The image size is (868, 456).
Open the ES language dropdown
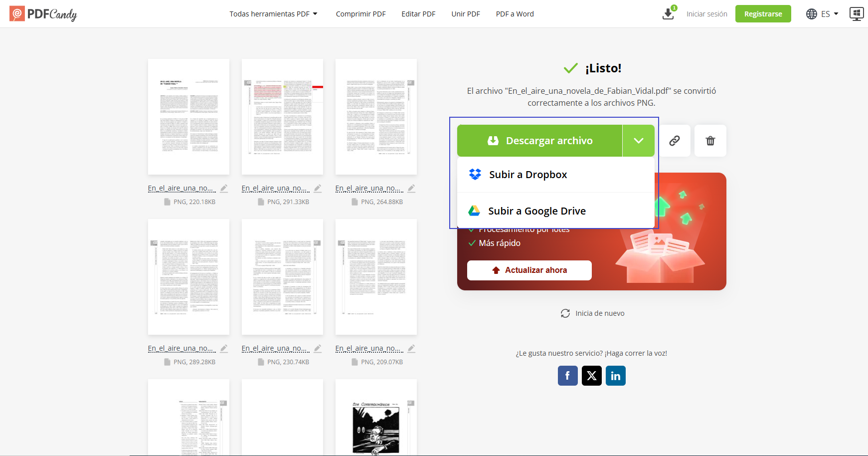click(830, 14)
